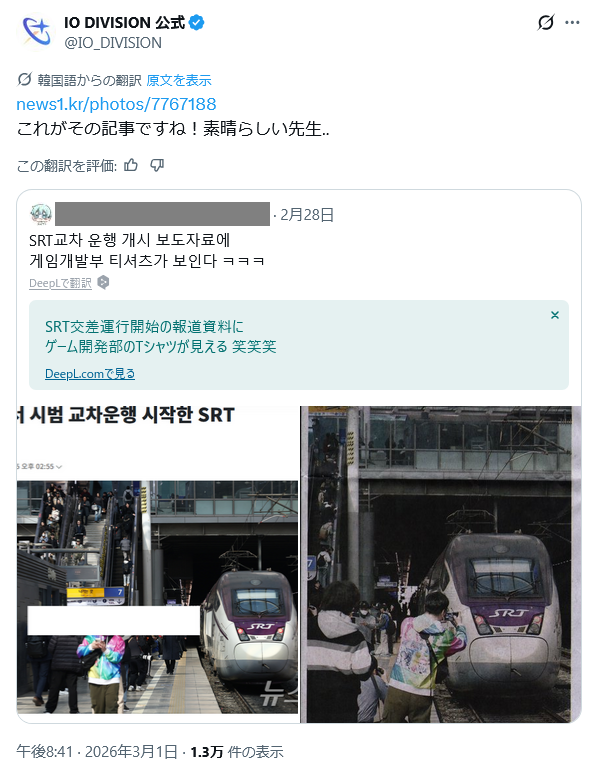
Task: Click the Grok icon at top right
Action: point(546,23)
